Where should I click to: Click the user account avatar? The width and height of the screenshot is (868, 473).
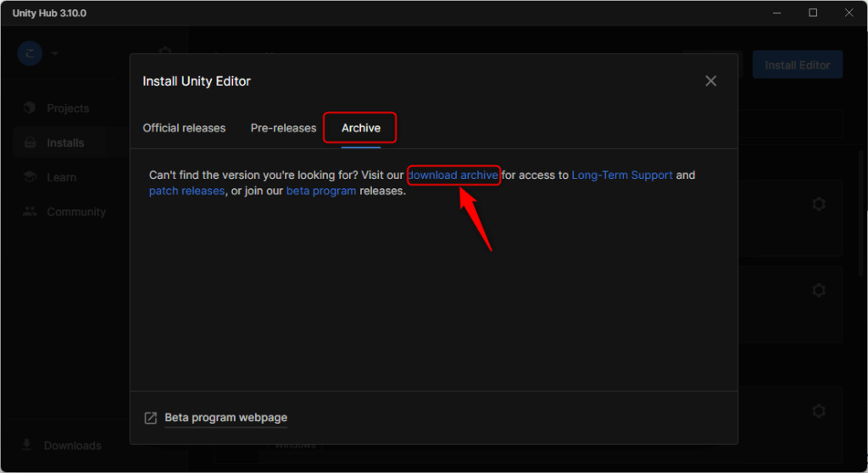click(x=30, y=53)
